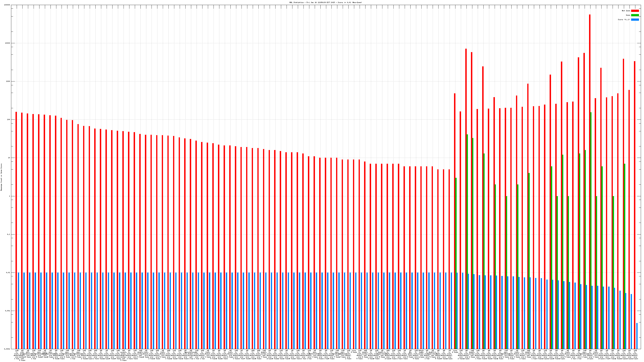Click the 100000 y-axis tick label
Viewport: 644px width, 362px height.
point(7,5)
